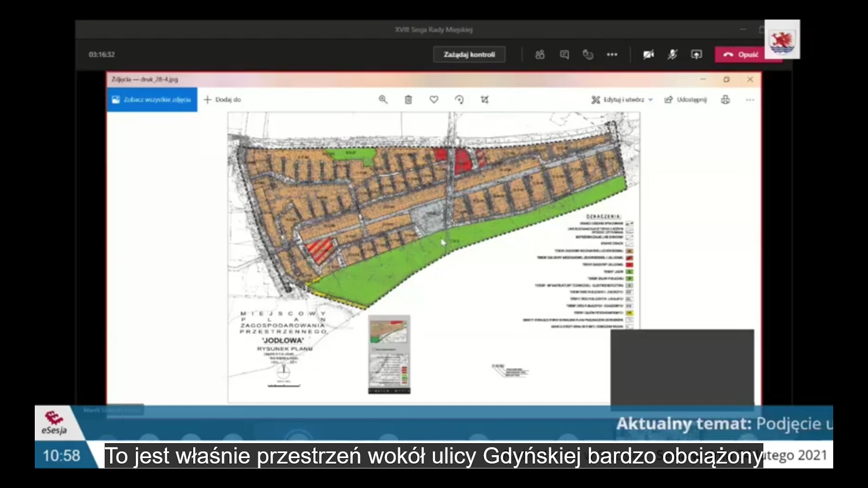Click the delete trash icon
Screen dimensions: 868x488
(x=408, y=100)
